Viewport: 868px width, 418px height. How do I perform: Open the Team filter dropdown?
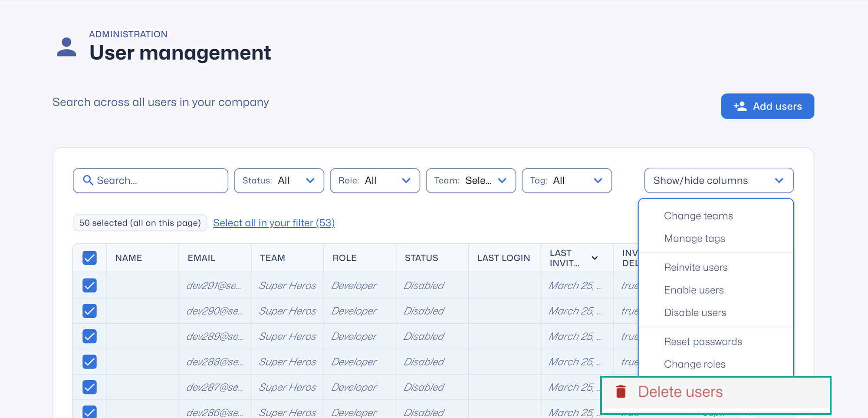point(471,180)
